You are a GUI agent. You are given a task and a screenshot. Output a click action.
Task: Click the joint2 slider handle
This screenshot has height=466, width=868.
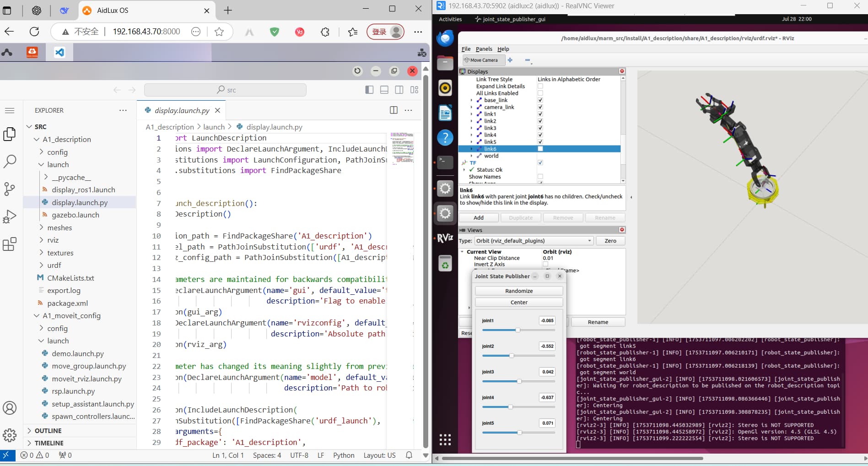click(512, 356)
